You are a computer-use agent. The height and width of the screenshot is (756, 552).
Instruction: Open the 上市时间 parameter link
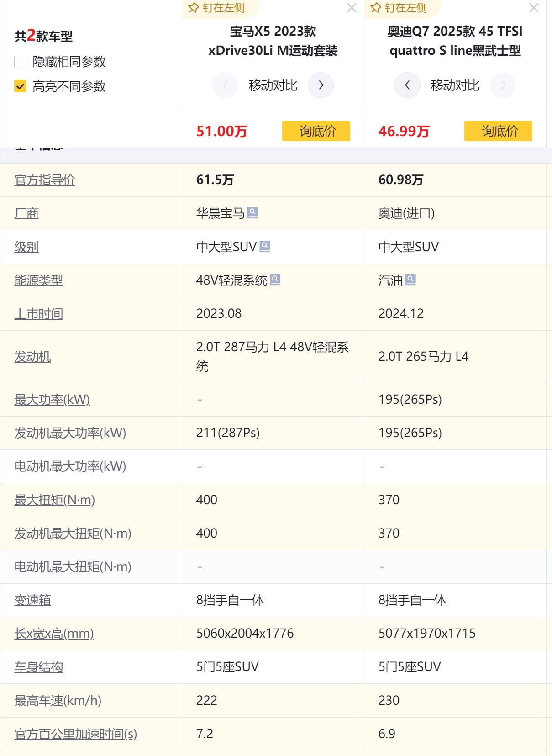click(x=38, y=314)
